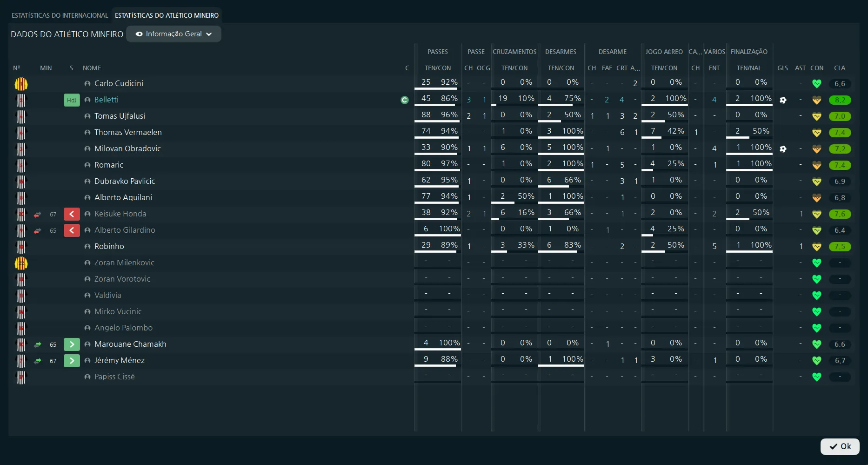Sort by the AST column header
This screenshot has height=465, width=868.
pos(800,68)
